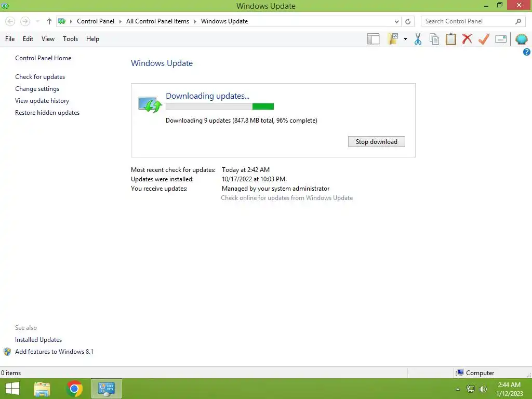Screen dimensions: 532x399
Task: Open Installed Updates link
Action: tap(38, 340)
